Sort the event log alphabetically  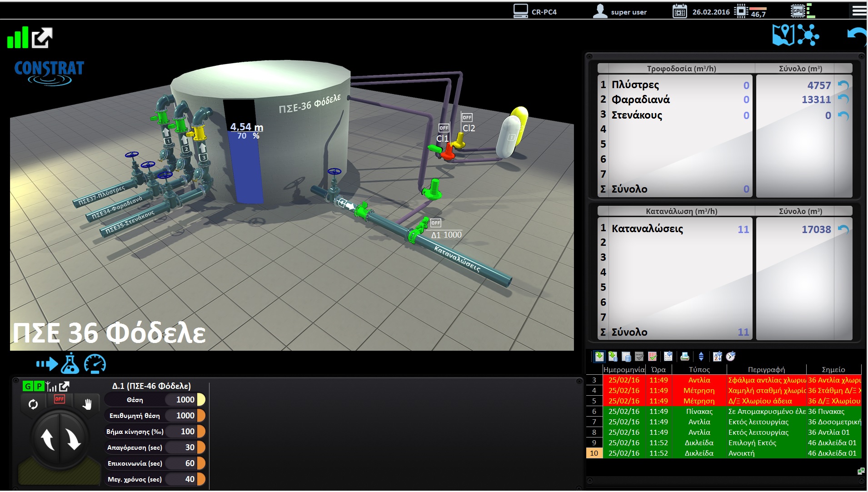(x=717, y=357)
